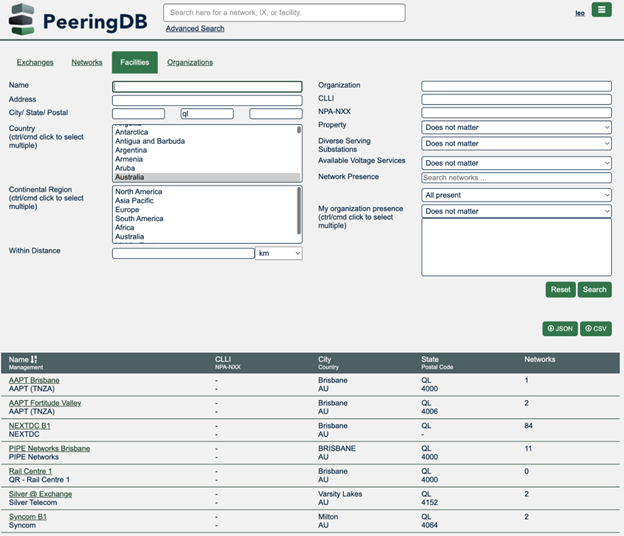Open My organization presence dropdown
624x536 pixels.
pyautogui.click(x=516, y=211)
